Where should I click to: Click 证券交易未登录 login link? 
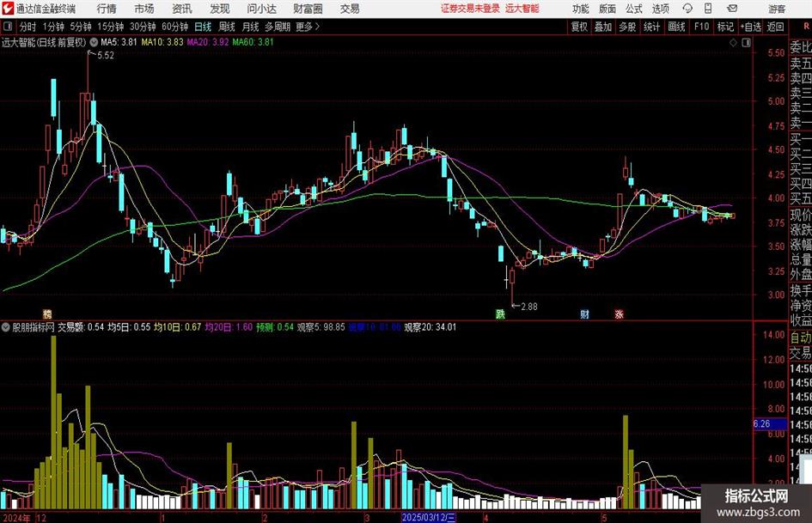click(470, 9)
